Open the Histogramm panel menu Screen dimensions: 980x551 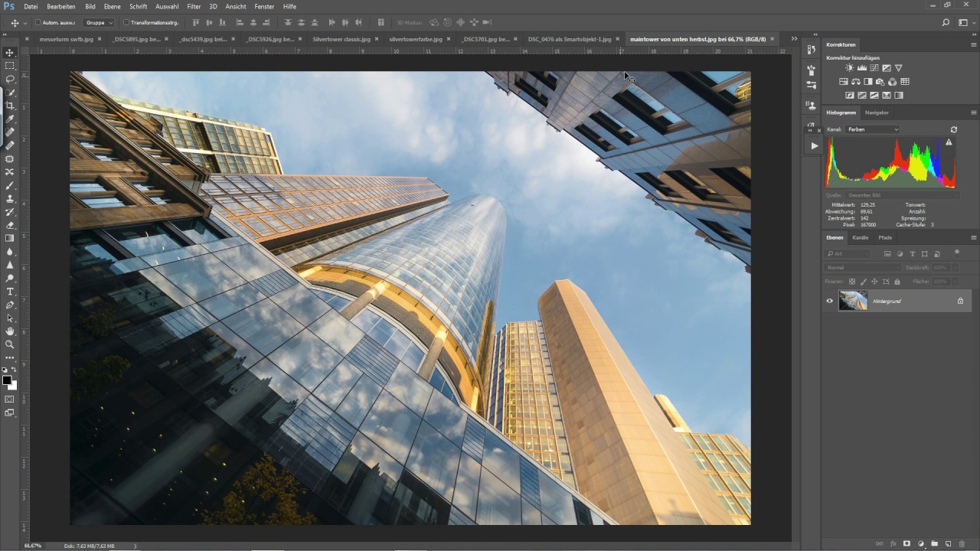[974, 112]
